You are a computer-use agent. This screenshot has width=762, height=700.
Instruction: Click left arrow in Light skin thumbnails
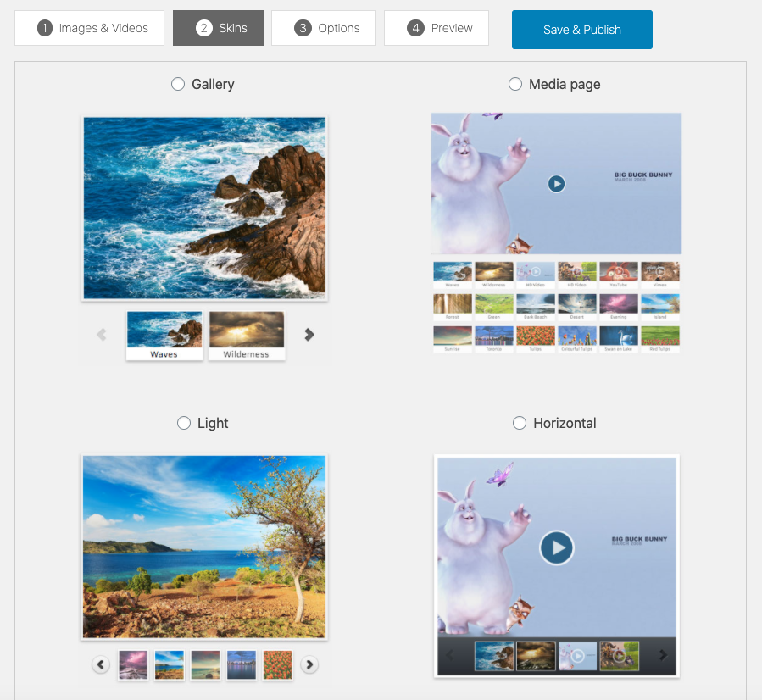coord(101,664)
